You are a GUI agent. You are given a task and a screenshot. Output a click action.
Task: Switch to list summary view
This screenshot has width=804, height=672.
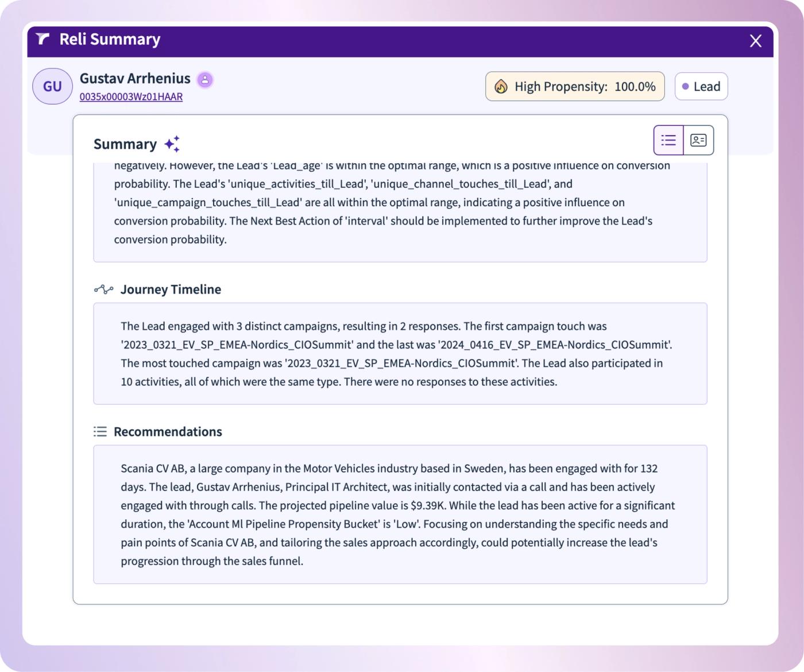(x=668, y=140)
